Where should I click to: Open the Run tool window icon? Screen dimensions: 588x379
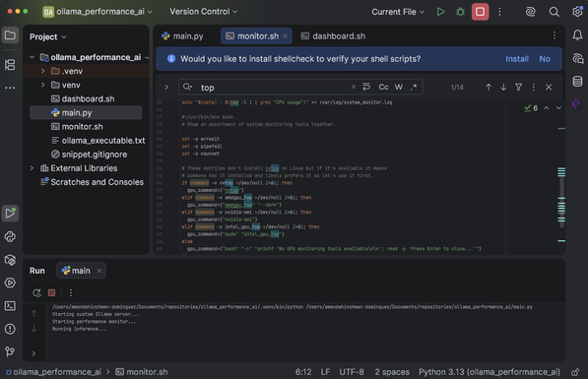point(10,214)
